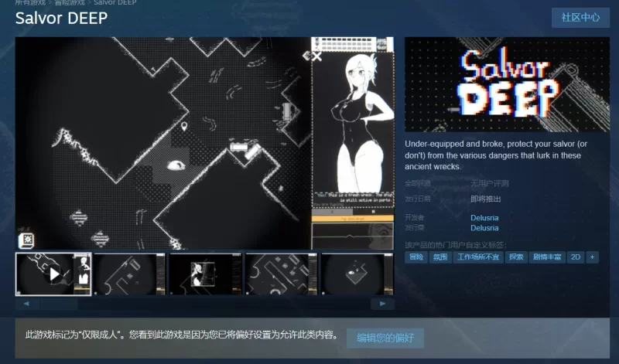
Task: Click the 即将推出 release date text
Action: pos(486,199)
